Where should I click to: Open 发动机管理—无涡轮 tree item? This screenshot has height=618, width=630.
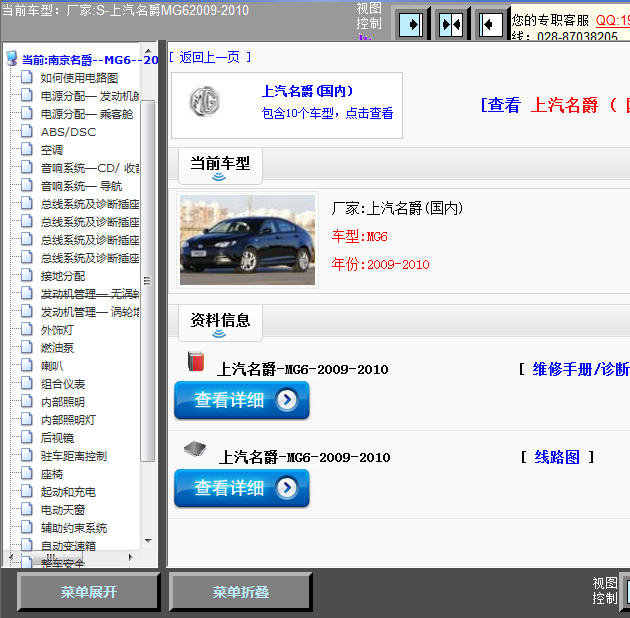(90, 294)
